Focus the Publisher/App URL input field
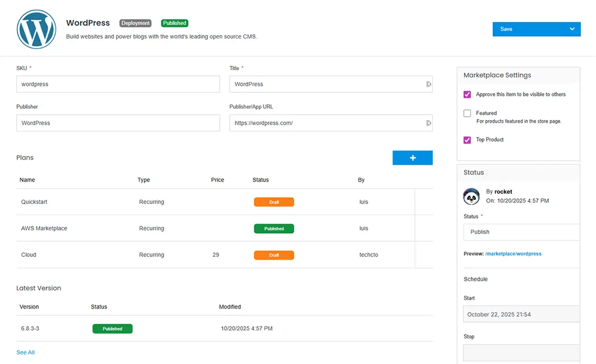596x364 pixels. 331,123
